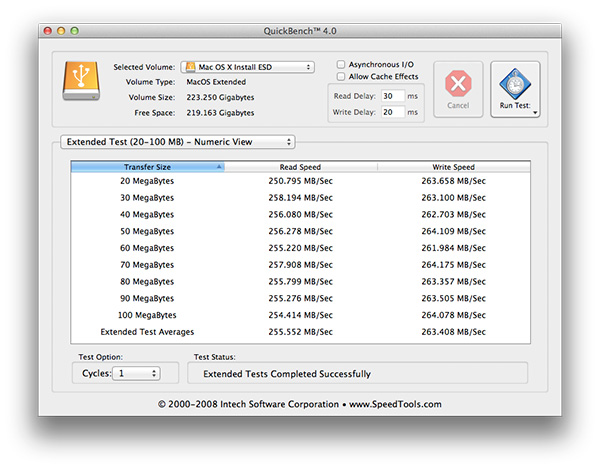
Task: Minimize window with yellow button
Action: pyautogui.click(x=61, y=31)
